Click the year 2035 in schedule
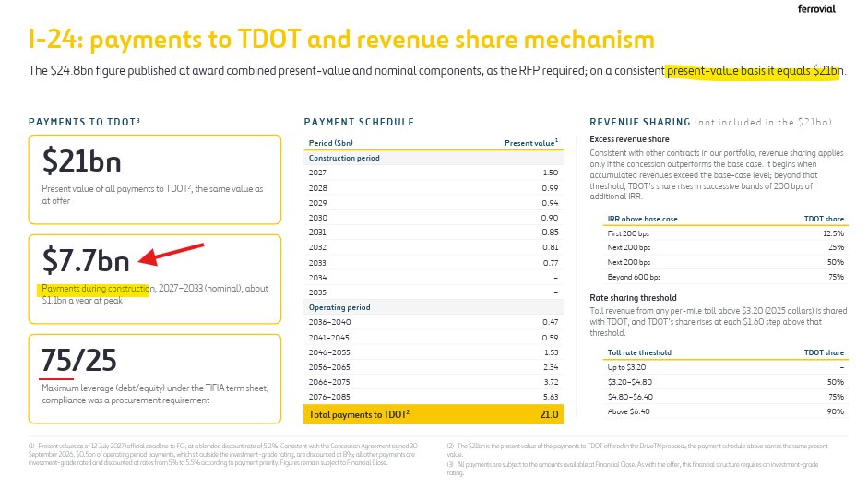Image resolution: width=868 pixels, height=489 pixels. [x=317, y=292]
